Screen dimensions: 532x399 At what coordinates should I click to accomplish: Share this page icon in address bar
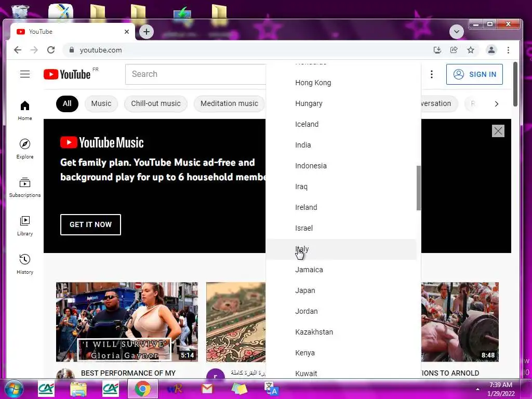(454, 50)
